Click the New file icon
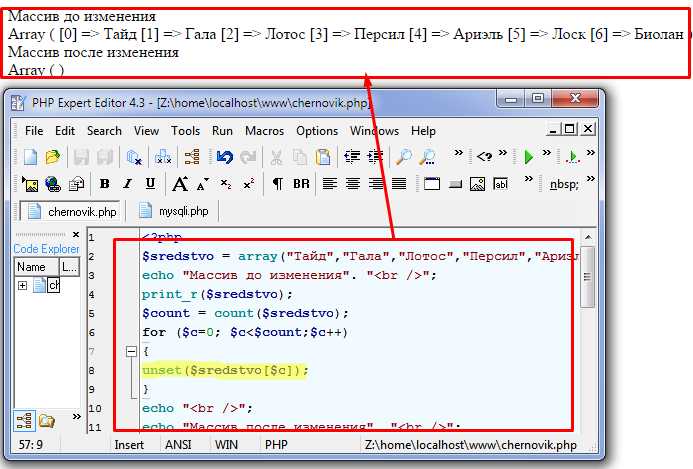Image resolution: width=693 pixels, height=469 pixels. click(31, 157)
